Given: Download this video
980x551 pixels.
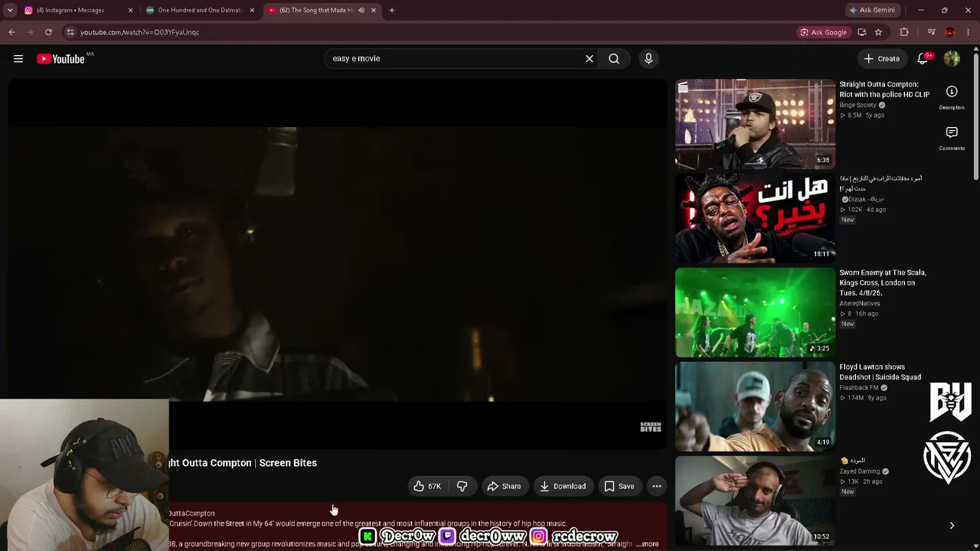Looking at the screenshot, I should (x=563, y=486).
